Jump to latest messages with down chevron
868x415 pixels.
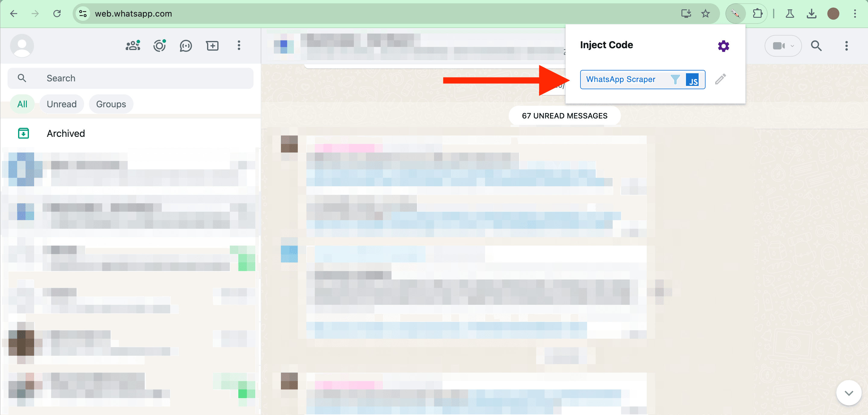coord(849,393)
